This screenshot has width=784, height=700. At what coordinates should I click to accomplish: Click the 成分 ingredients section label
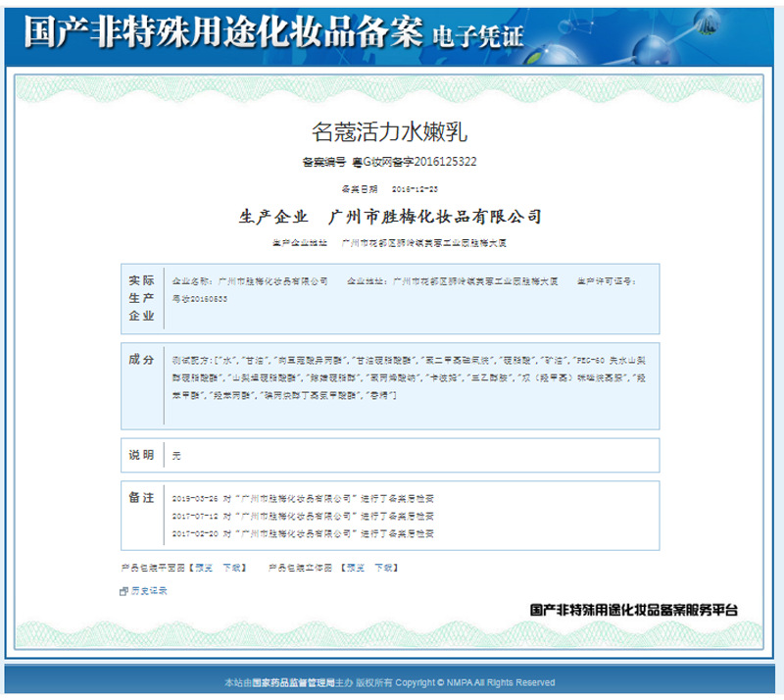tap(141, 359)
